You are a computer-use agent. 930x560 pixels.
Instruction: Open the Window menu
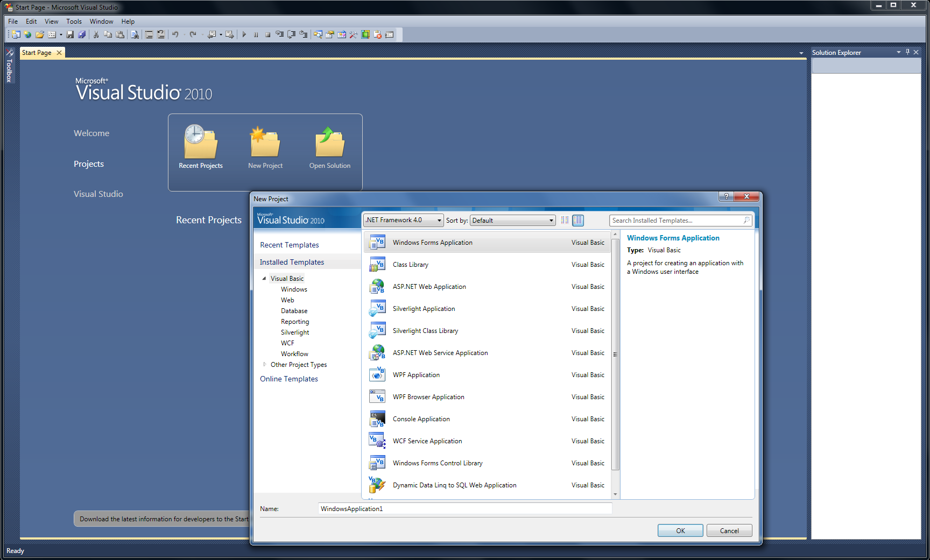pos(101,22)
